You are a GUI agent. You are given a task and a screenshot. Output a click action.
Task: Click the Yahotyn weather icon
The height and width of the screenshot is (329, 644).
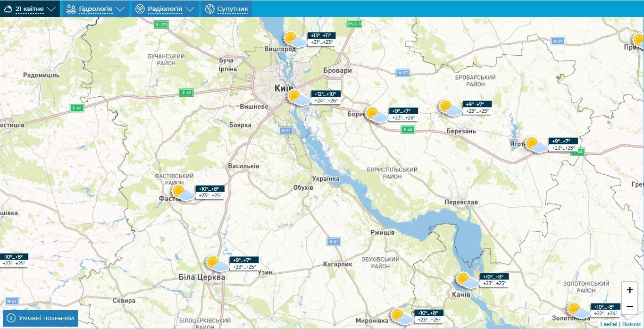click(x=537, y=145)
